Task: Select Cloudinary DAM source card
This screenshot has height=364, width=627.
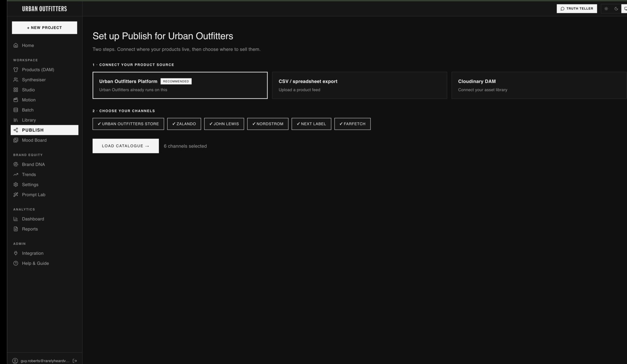Action: pos(539,85)
